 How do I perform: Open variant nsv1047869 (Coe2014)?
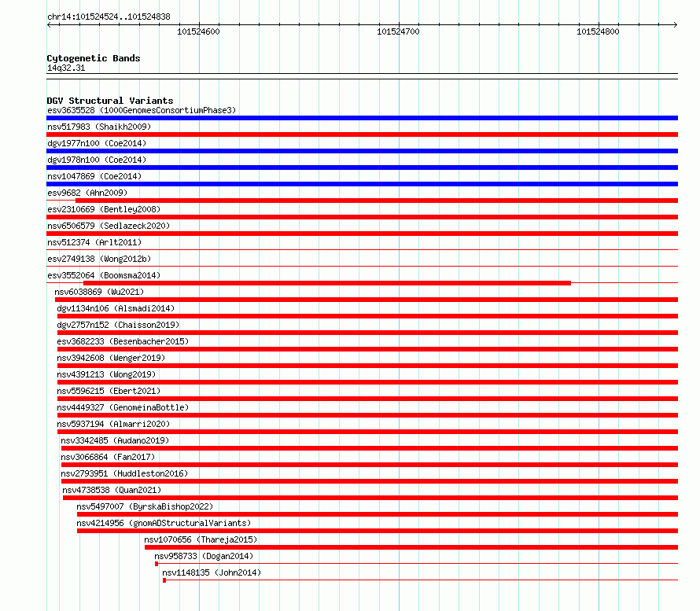coord(94,176)
